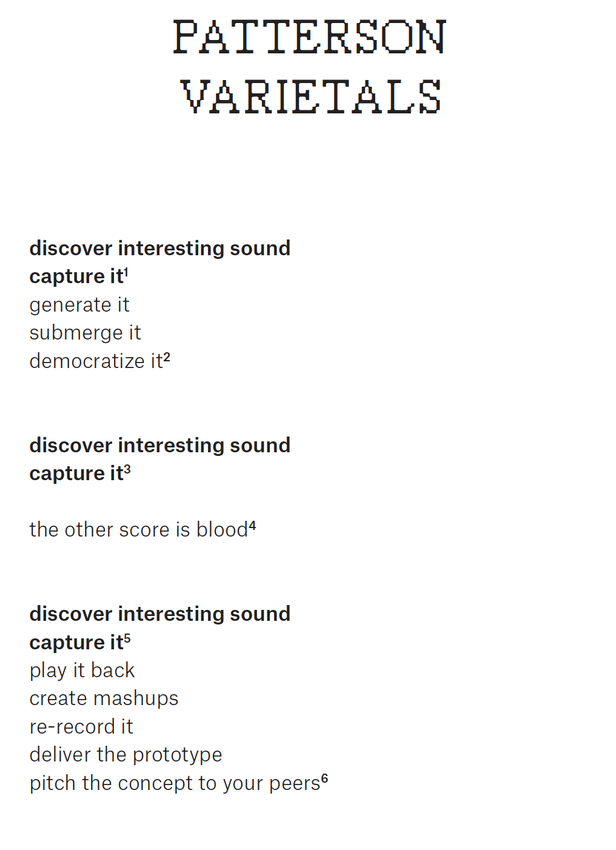Screen dimensions: 616x850
Task: Click the 'play it back' line
Action: (x=82, y=671)
